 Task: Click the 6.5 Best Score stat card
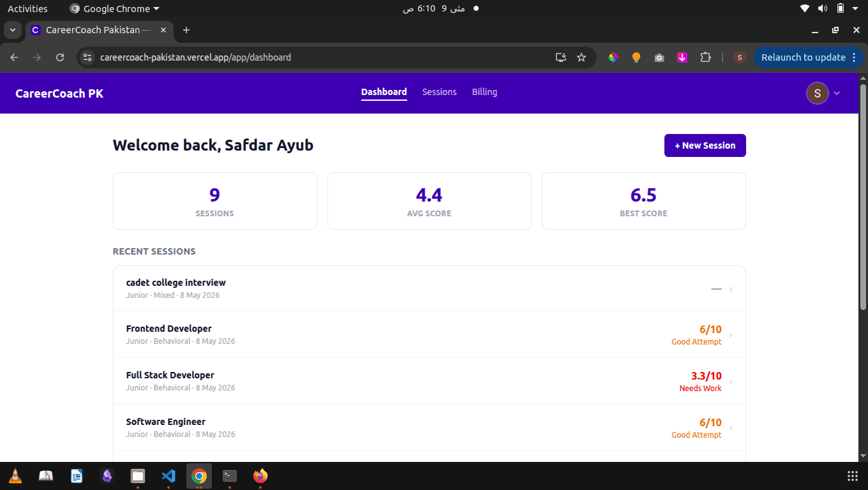pyautogui.click(x=644, y=201)
